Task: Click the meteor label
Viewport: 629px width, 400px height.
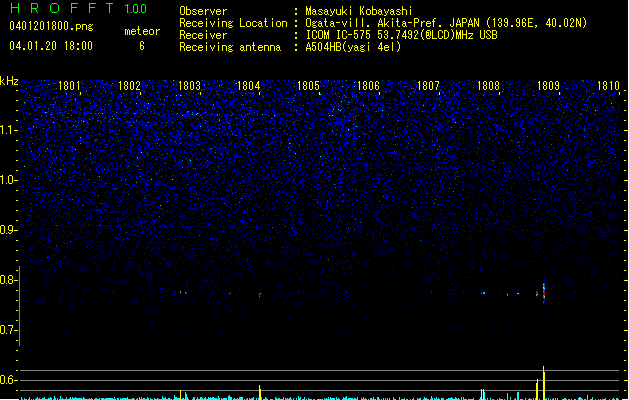Action: click(x=142, y=31)
